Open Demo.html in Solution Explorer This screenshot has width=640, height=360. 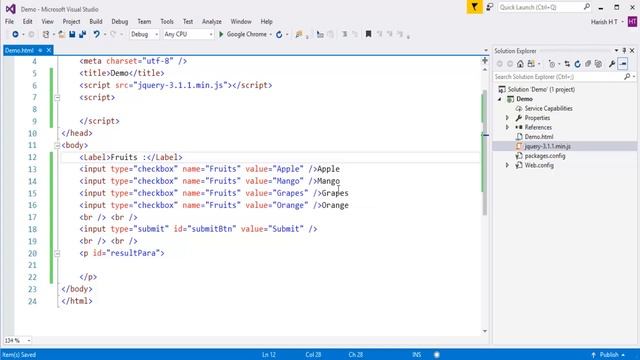pos(539,137)
